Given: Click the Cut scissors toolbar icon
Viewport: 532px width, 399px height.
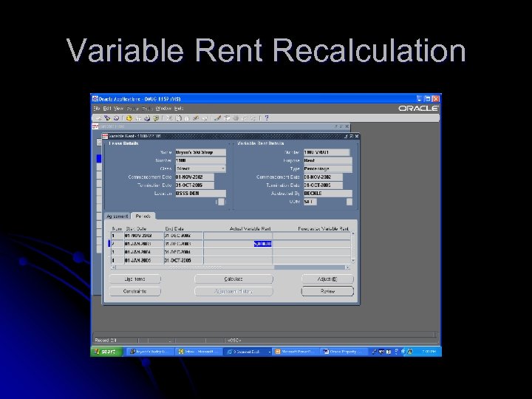Looking at the screenshot, I should [169, 118].
